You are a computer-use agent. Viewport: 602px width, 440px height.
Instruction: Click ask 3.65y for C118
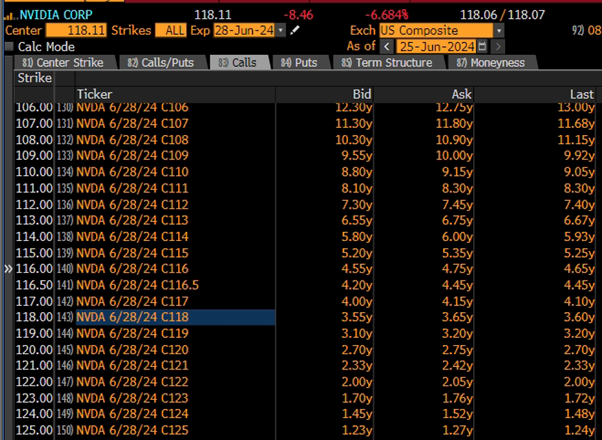[x=457, y=317]
